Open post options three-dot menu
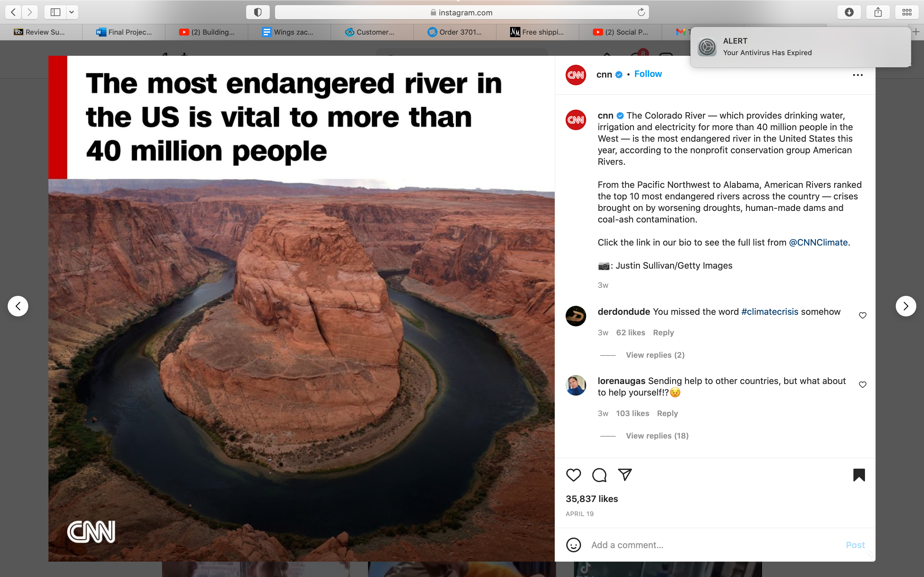This screenshot has height=577, width=924. coord(858,75)
